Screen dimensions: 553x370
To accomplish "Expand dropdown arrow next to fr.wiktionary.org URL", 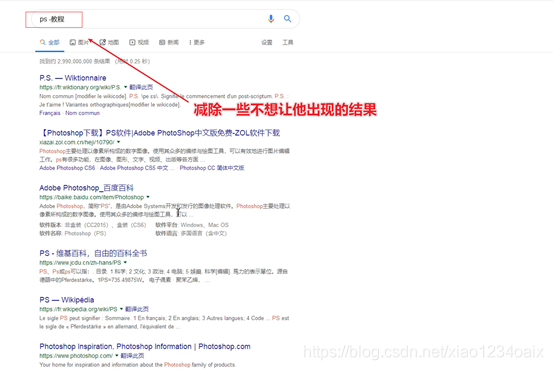I will [x=125, y=87].
